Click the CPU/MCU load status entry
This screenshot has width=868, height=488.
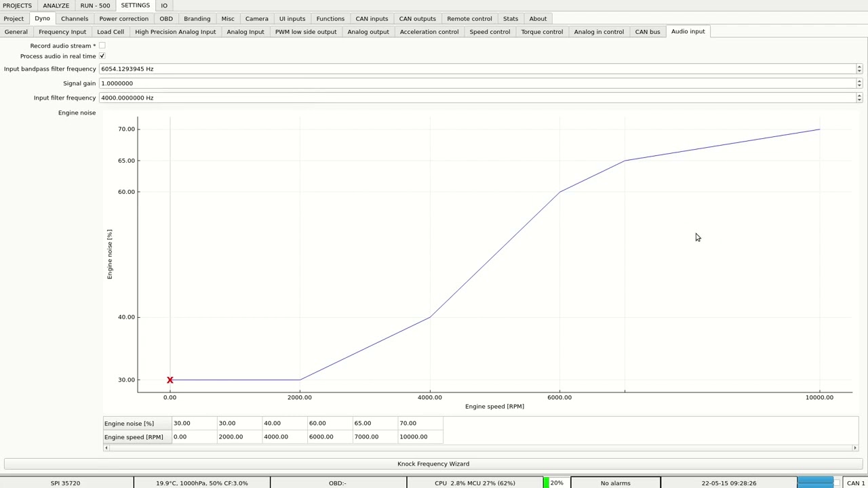[475, 483]
